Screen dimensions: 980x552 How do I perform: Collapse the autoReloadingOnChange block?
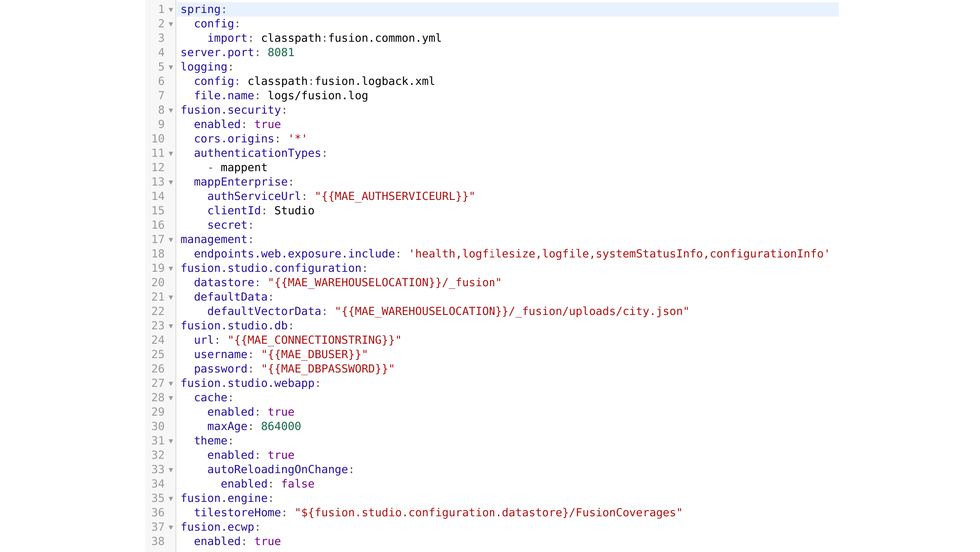tap(171, 470)
